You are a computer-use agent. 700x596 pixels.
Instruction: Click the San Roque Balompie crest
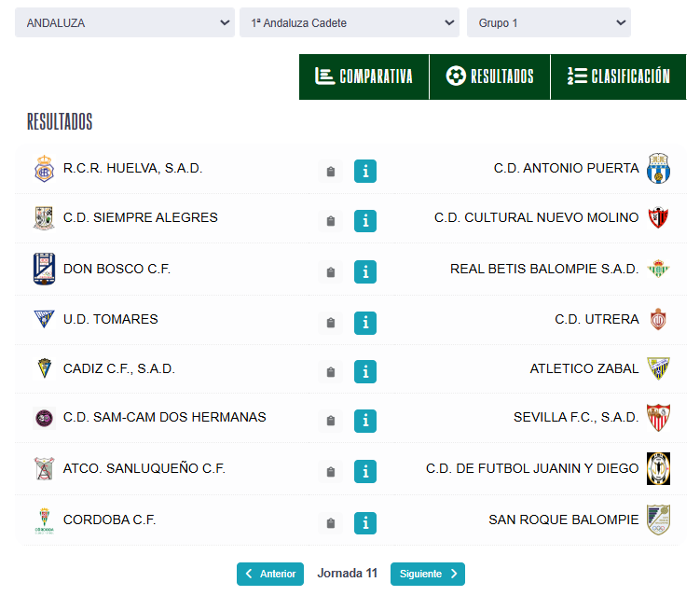(658, 520)
